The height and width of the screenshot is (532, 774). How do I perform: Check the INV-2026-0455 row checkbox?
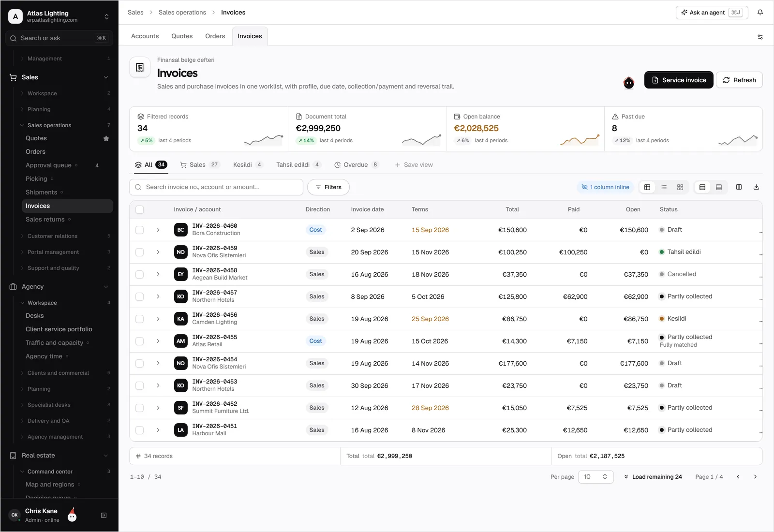(x=139, y=341)
